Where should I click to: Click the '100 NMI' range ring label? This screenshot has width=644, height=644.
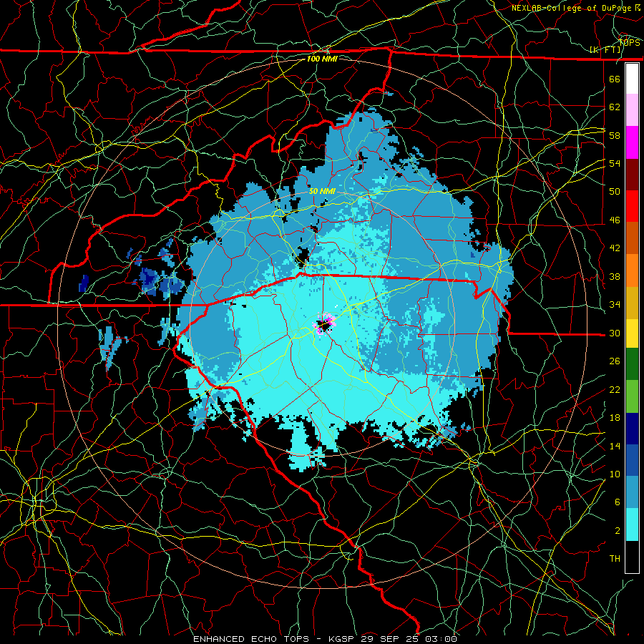[322, 59]
